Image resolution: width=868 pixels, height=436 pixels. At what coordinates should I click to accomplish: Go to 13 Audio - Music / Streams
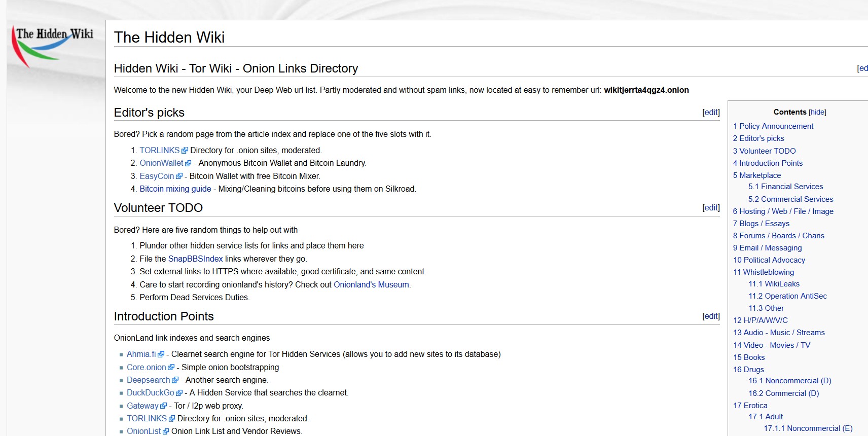click(779, 333)
